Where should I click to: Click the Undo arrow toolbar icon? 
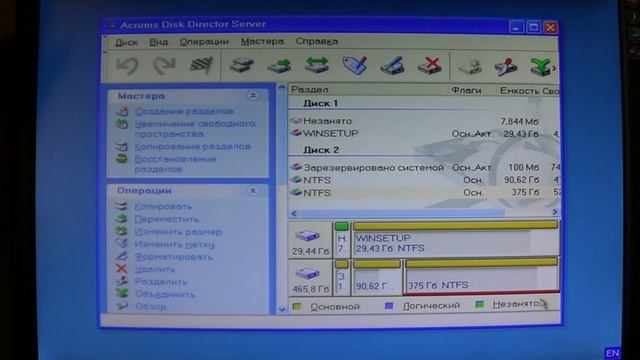pos(127,65)
